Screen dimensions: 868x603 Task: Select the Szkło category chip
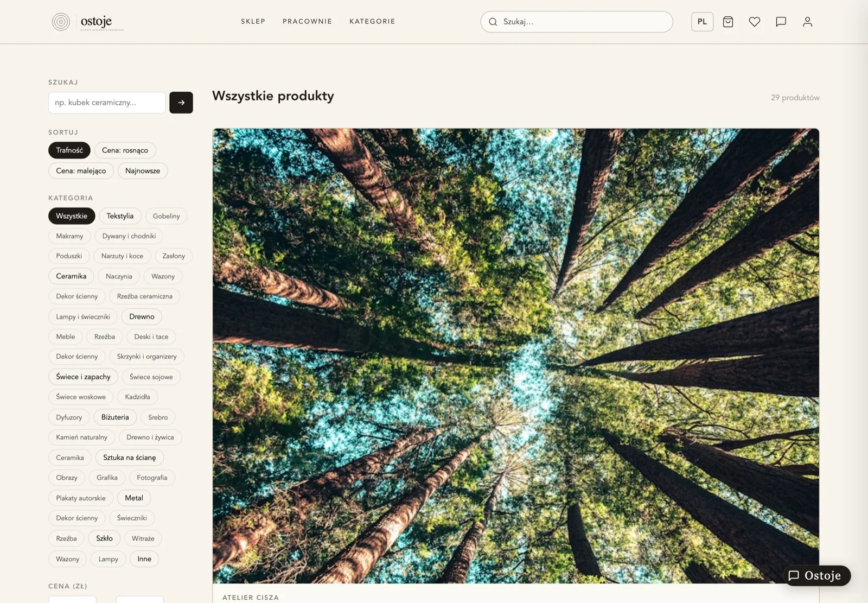point(104,538)
